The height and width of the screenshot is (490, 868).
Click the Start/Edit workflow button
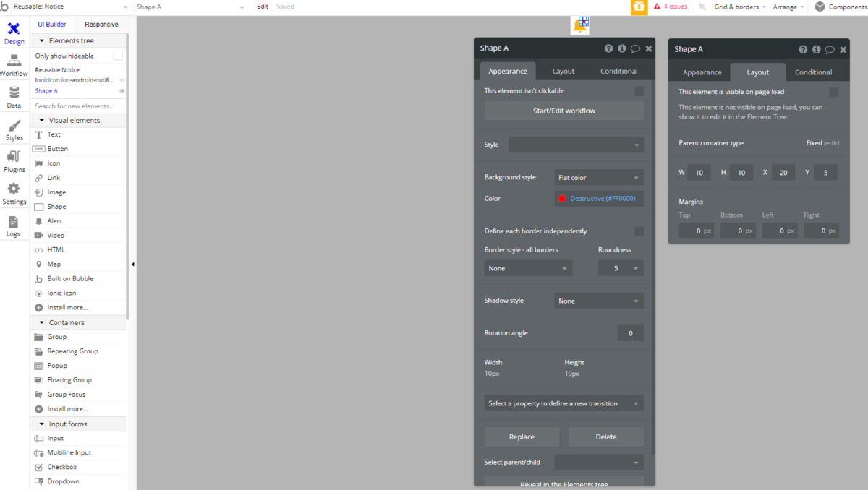(x=564, y=111)
